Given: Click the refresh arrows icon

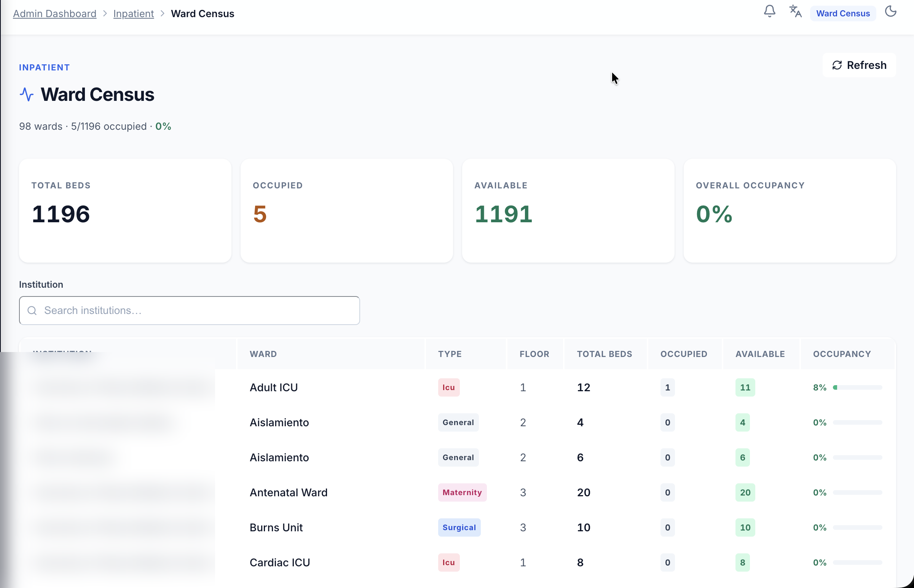Looking at the screenshot, I should 837,65.
